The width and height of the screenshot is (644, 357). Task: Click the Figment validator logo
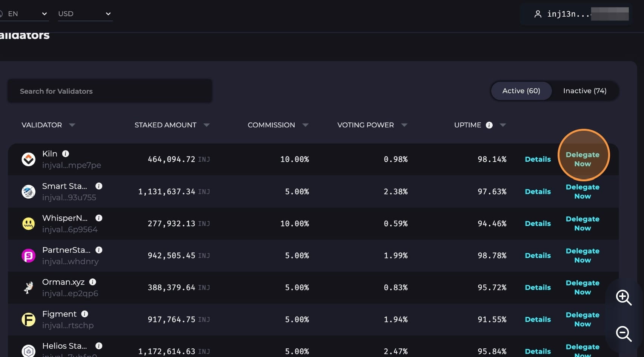point(28,320)
